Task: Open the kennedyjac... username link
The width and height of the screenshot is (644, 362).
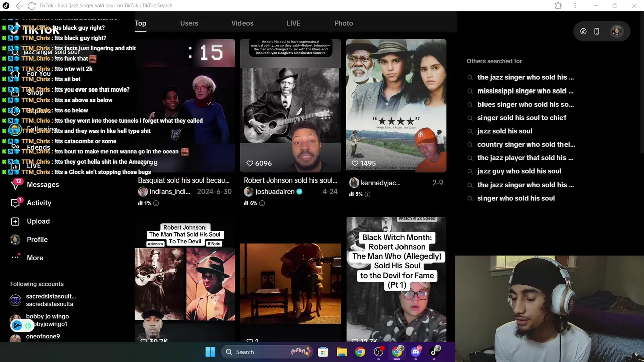Action: click(x=381, y=183)
